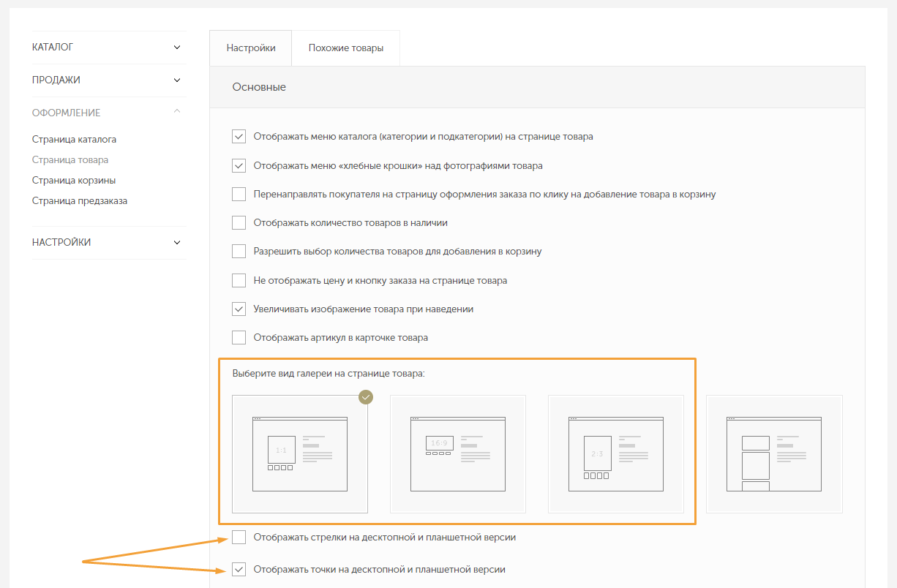Screen dimensions: 897x588
Task: Expand the КАТАЛОГ menu chevron
Action: (177, 48)
